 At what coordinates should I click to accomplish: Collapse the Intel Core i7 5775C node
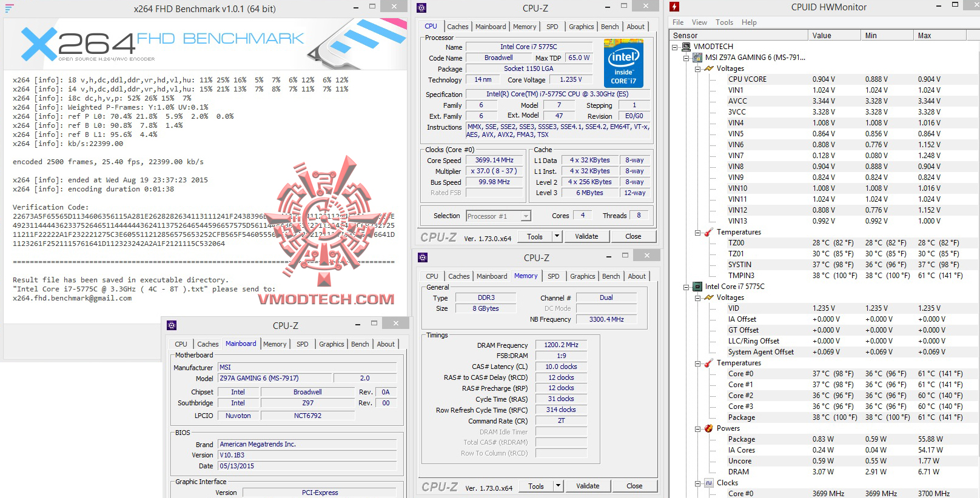tap(686, 287)
